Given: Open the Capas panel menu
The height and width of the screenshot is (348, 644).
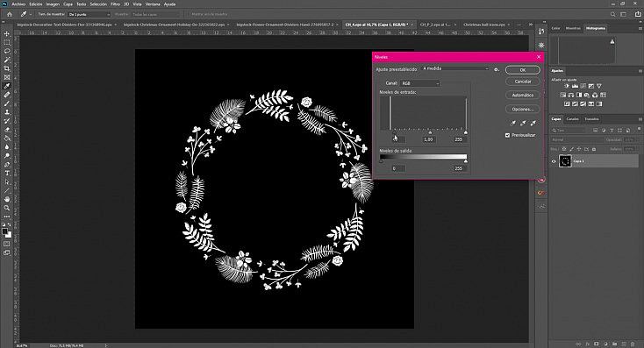Looking at the screenshot, I should pyautogui.click(x=640, y=119).
